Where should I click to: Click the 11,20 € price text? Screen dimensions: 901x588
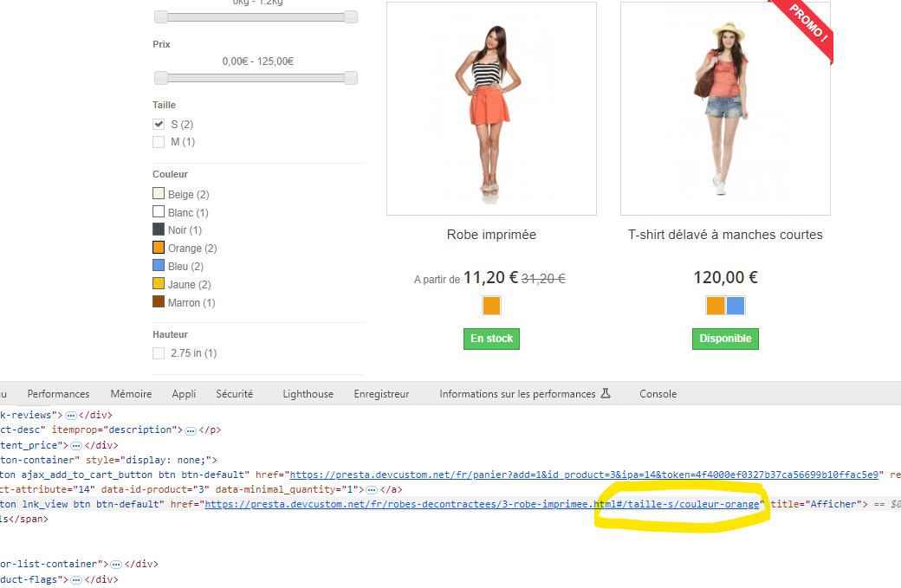click(x=490, y=278)
